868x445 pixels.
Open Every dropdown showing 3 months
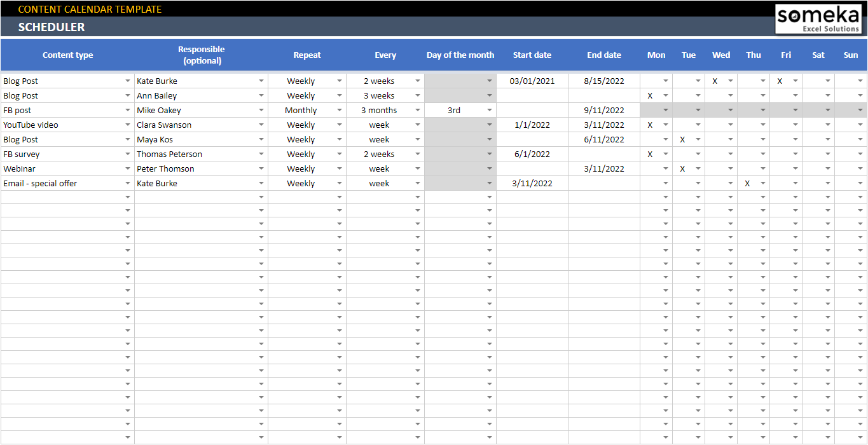[x=418, y=111]
